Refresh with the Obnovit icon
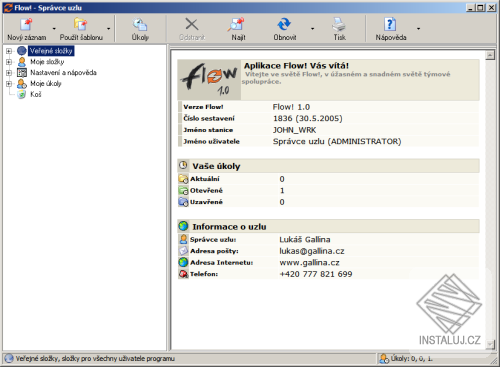This screenshot has width=500, height=367. (x=284, y=24)
